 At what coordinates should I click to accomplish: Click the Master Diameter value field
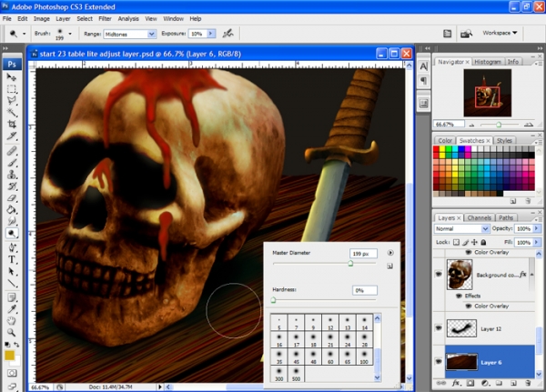point(363,254)
